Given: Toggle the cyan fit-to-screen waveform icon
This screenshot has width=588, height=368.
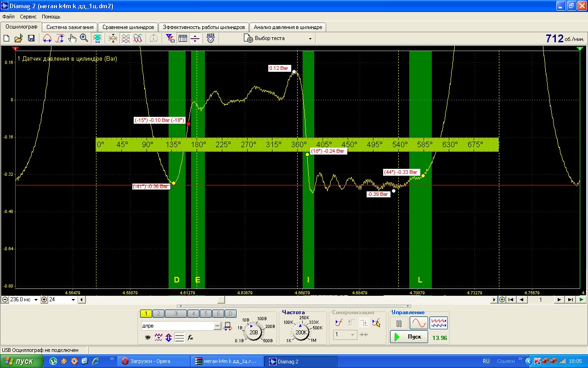Looking at the screenshot, I should pyautogui.click(x=97, y=39).
